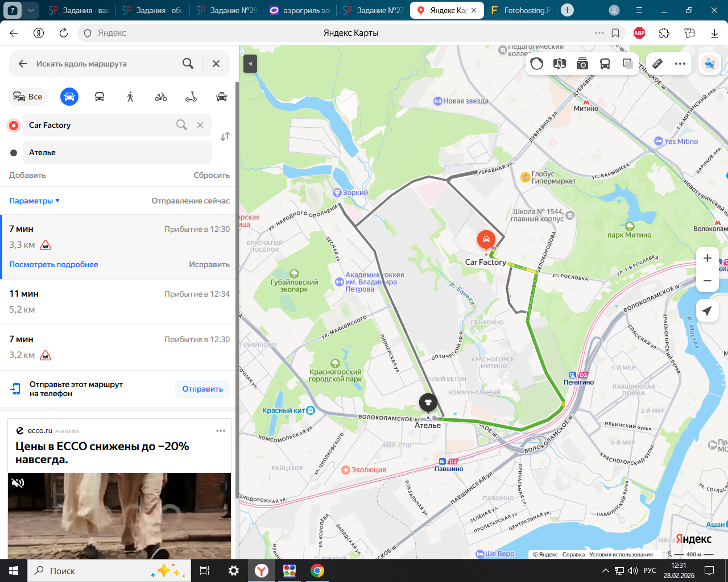Open browser downloads
The image size is (728, 582).
(x=714, y=33)
